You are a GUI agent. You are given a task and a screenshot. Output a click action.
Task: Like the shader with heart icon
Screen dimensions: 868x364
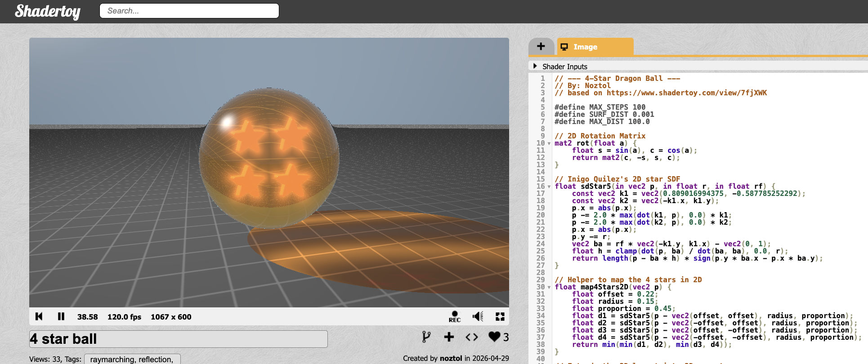coord(494,337)
